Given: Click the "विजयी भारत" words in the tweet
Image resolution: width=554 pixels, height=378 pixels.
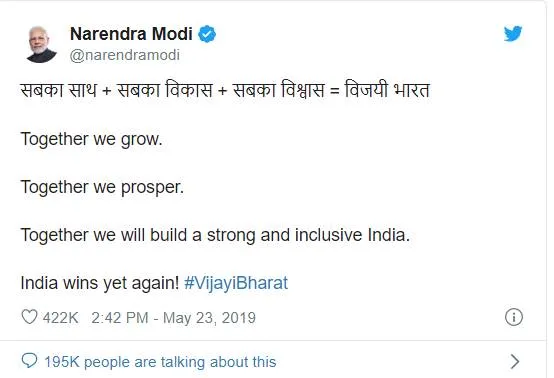Looking at the screenshot, I should pyautogui.click(x=387, y=90).
